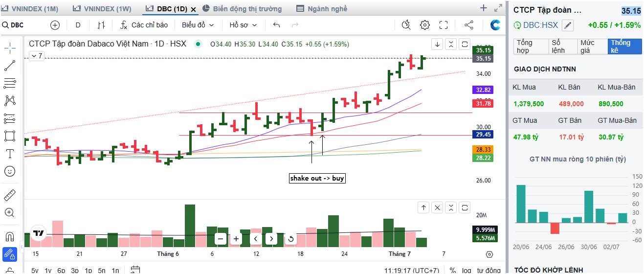Expand panel using diagonal arrows icon
644x274 pixels.
tap(498, 8)
